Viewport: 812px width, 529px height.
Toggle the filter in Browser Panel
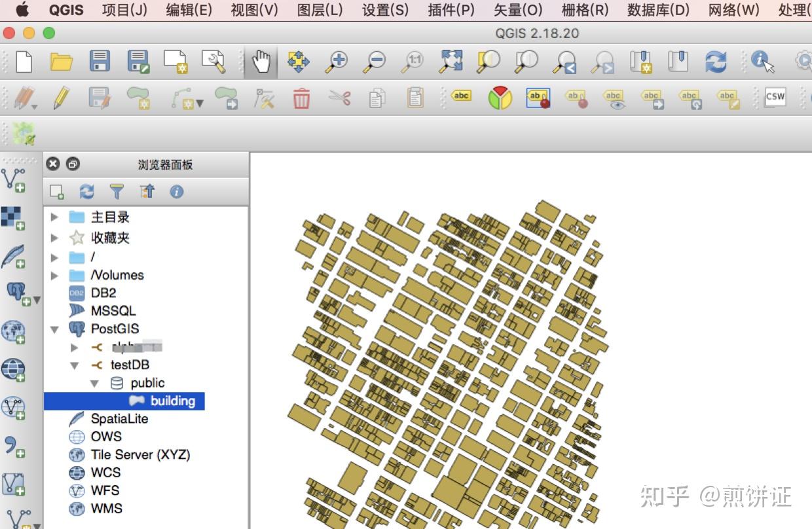[x=117, y=191]
